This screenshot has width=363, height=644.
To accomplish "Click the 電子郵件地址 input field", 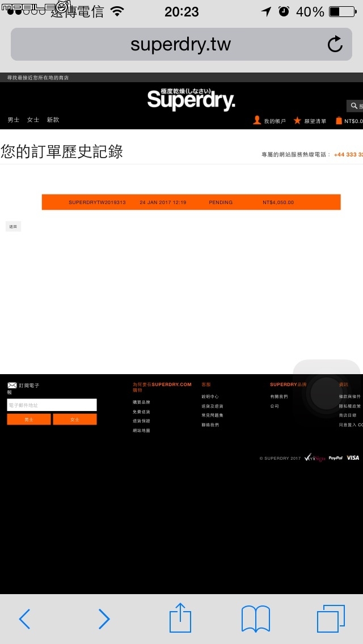I will [x=52, y=405].
